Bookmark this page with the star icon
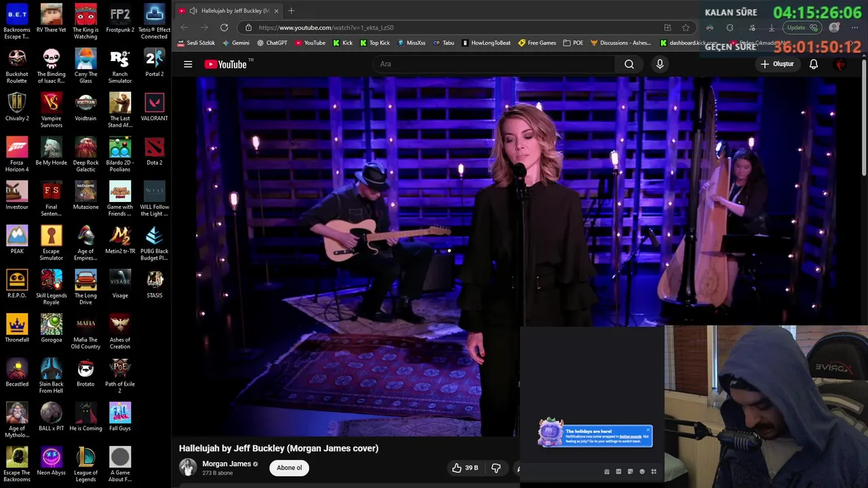868x488 pixels. pyautogui.click(x=686, y=28)
